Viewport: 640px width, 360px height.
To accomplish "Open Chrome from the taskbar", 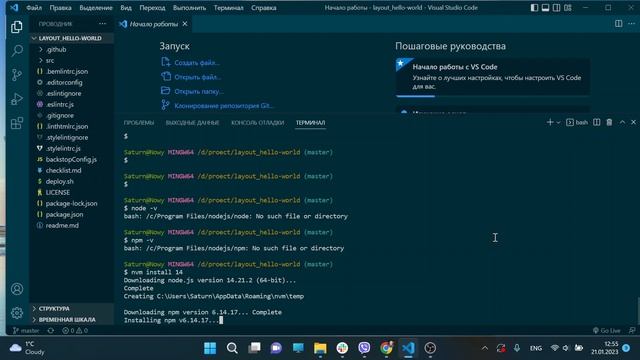I will [x=386, y=348].
